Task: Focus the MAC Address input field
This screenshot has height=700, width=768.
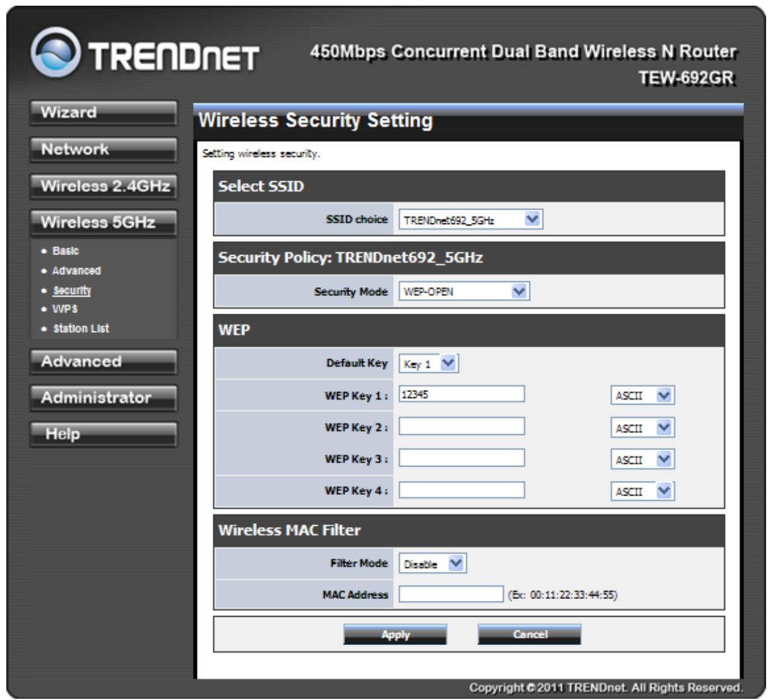Action: tap(451, 594)
